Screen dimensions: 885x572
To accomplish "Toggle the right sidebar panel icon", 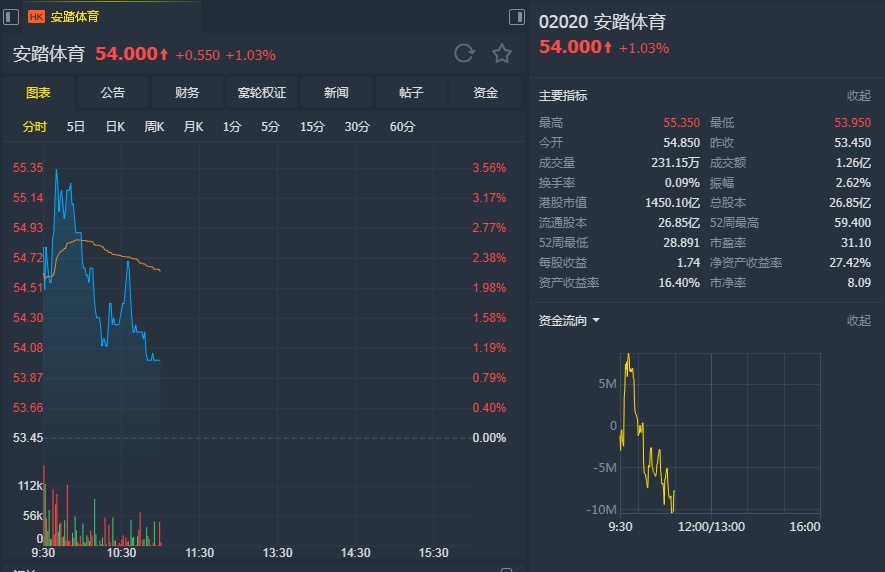I will (x=517, y=16).
